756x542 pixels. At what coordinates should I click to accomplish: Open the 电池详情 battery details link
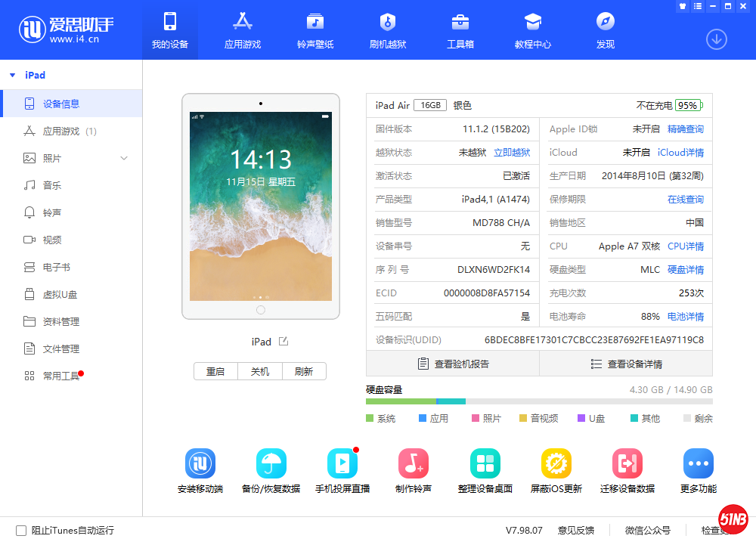[x=685, y=316]
